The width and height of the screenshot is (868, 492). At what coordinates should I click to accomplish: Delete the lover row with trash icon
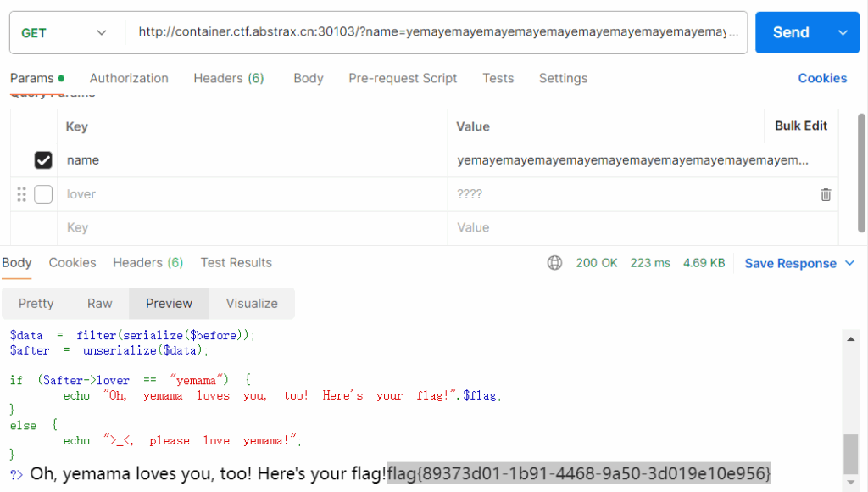[826, 194]
